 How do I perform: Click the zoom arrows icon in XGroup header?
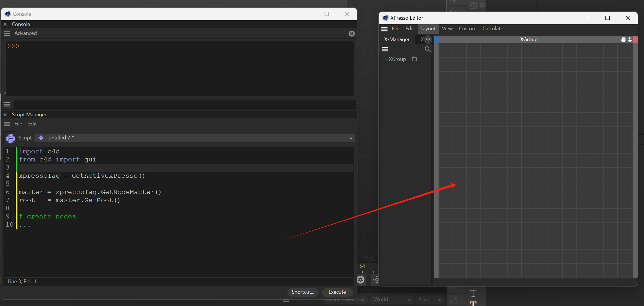coord(630,39)
